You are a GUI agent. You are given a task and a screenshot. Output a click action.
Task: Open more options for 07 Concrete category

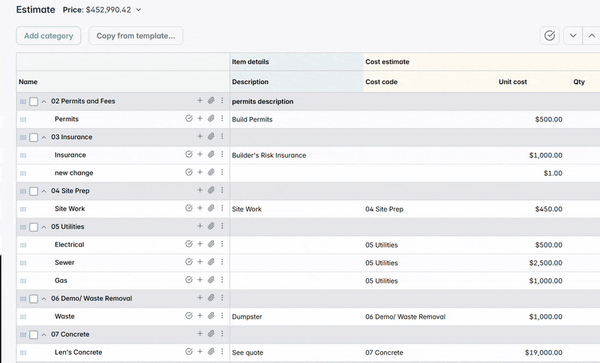222,334
